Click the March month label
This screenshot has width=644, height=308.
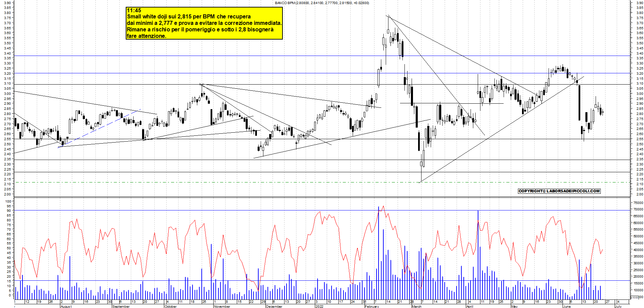pos(417,306)
